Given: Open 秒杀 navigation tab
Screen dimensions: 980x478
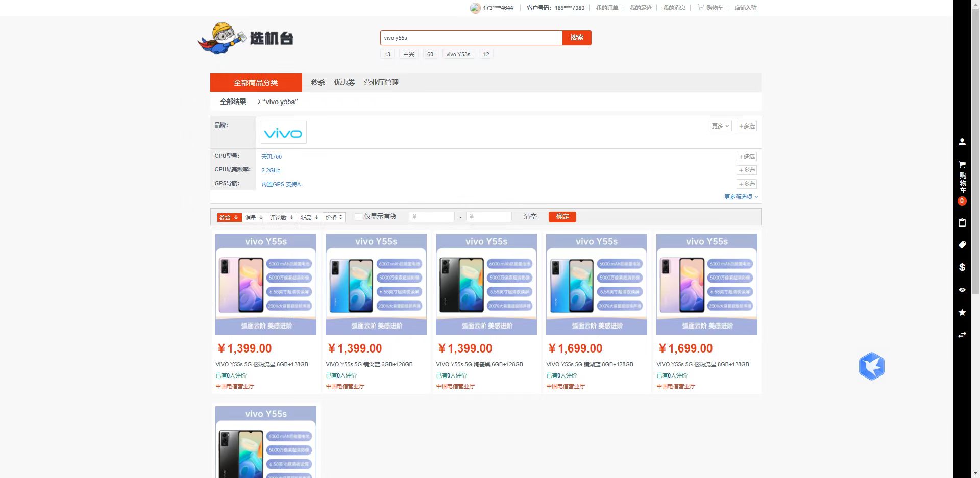Looking at the screenshot, I should tap(318, 83).
